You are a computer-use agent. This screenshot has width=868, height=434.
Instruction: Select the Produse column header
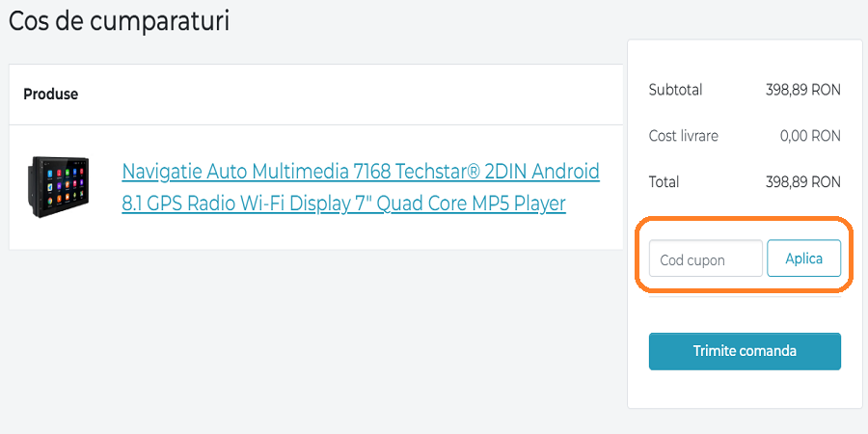click(x=51, y=95)
